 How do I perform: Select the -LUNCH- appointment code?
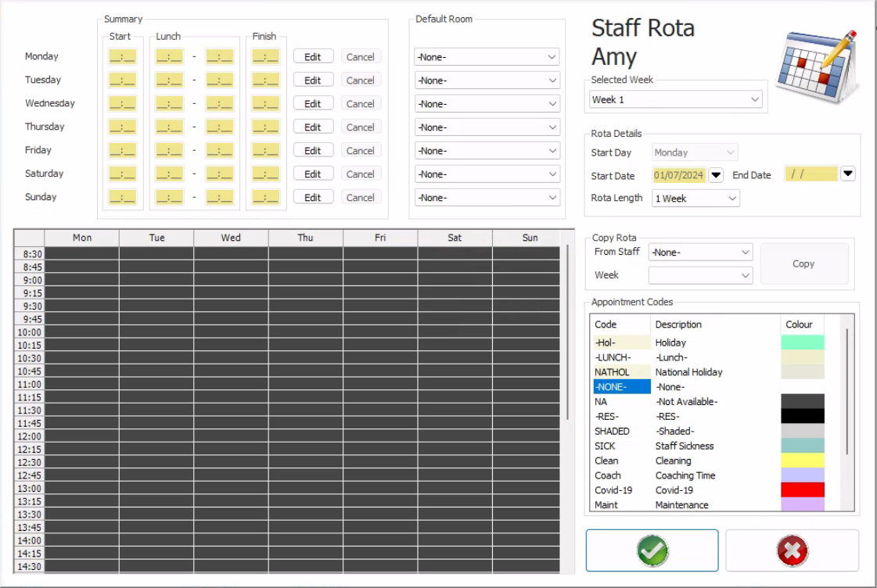(x=621, y=357)
